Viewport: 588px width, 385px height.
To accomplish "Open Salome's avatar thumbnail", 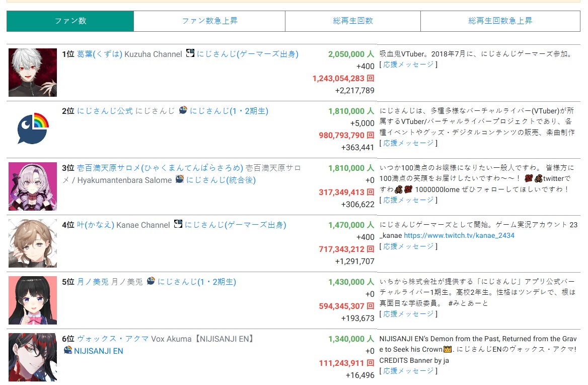I will [x=33, y=186].
